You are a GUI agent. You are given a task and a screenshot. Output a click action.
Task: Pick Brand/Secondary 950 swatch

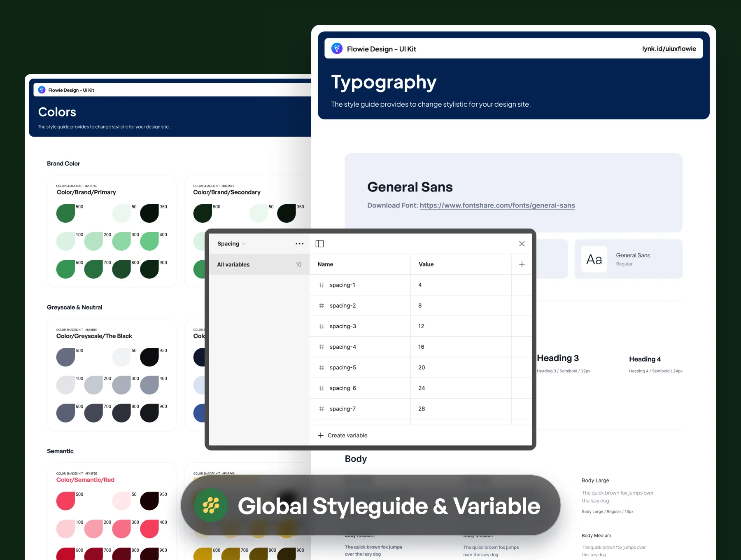[x=287, y=213]
